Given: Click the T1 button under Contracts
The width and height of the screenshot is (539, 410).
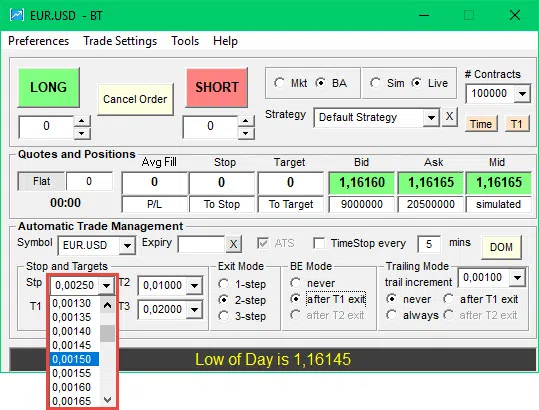Looking at the screenshot, I should click(517, 124).
